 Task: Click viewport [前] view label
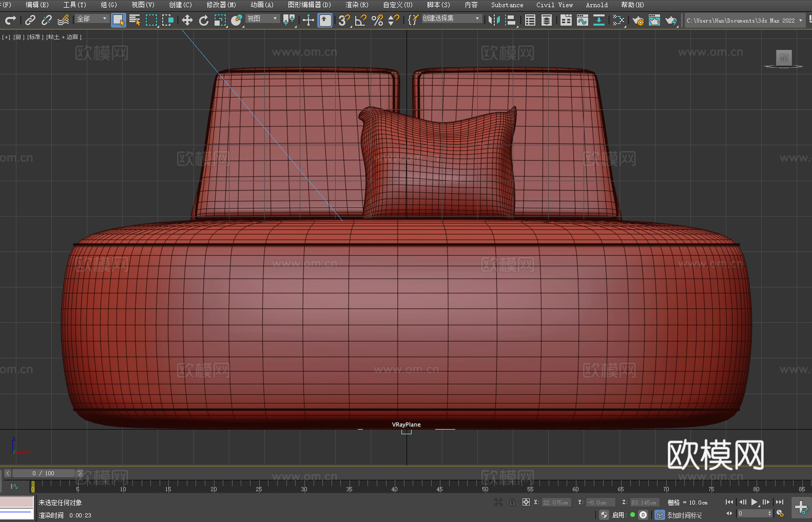point(18,37)
